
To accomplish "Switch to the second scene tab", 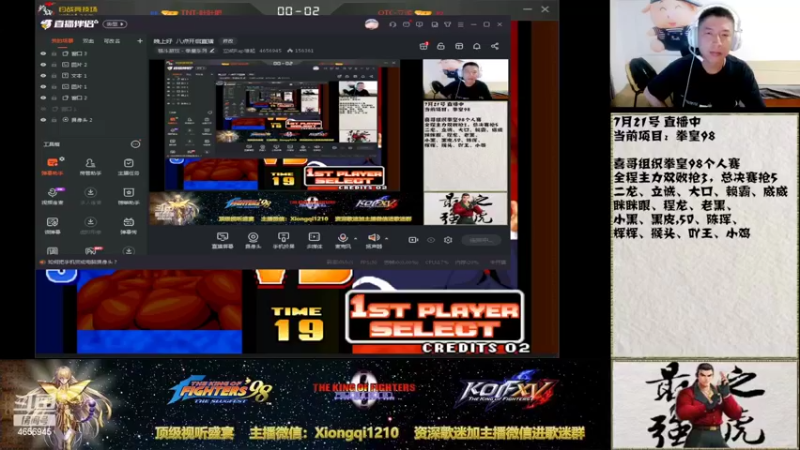I will coord(89,41).
